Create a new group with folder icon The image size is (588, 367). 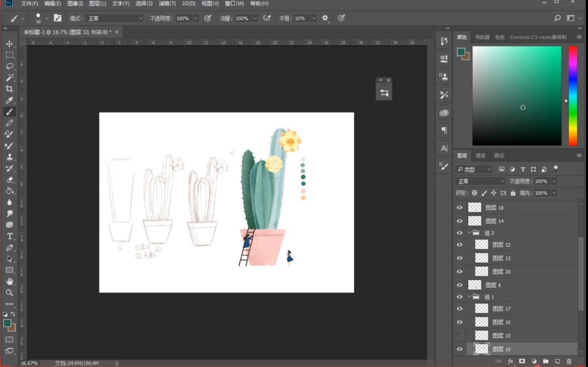[545, 361]
